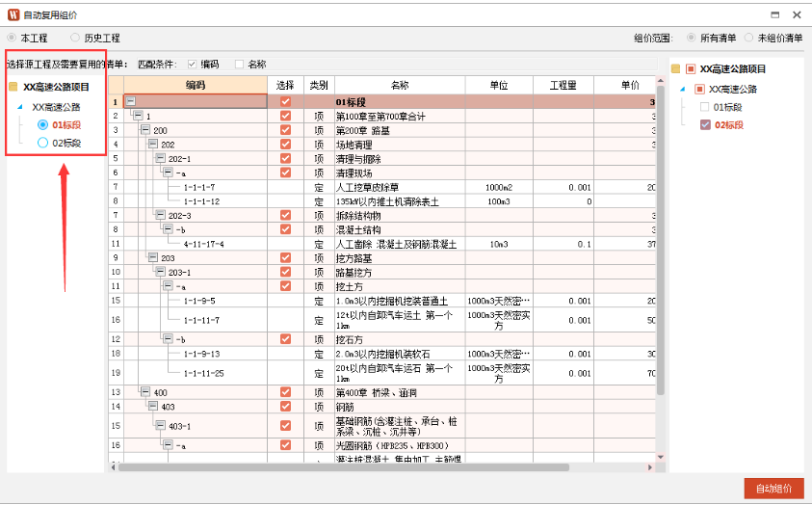Viewport: 812px width, 505px height.
Task: Click the 自动组价 button
Action: [x=773, y=489]
